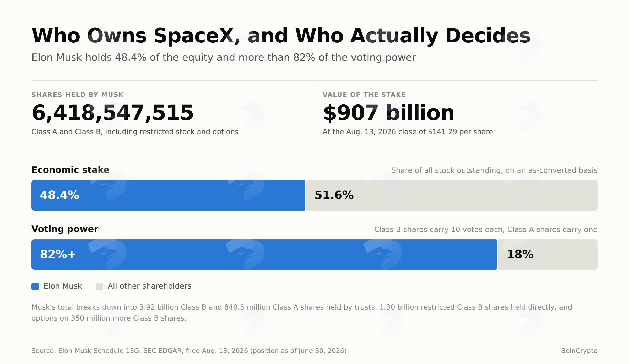Click the Class B 10 votes note
This screenshot has width=629, height=364.
486,230
